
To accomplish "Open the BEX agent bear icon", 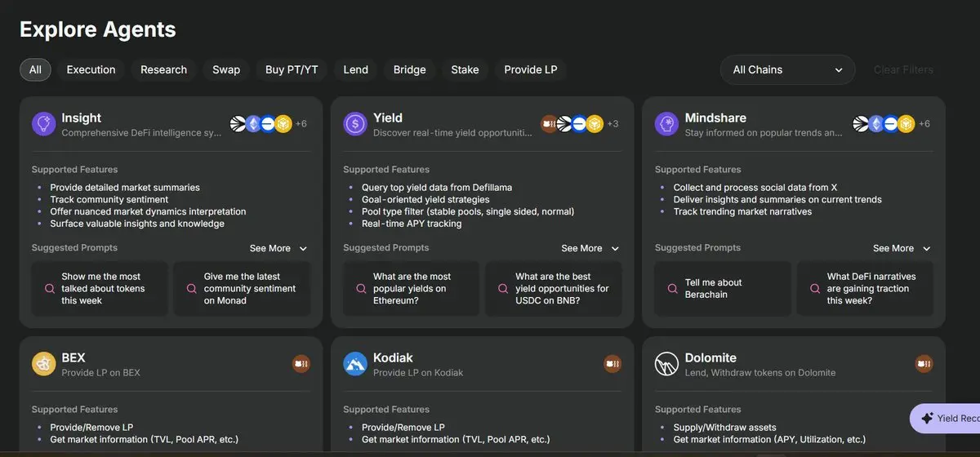I will [43, 364].
